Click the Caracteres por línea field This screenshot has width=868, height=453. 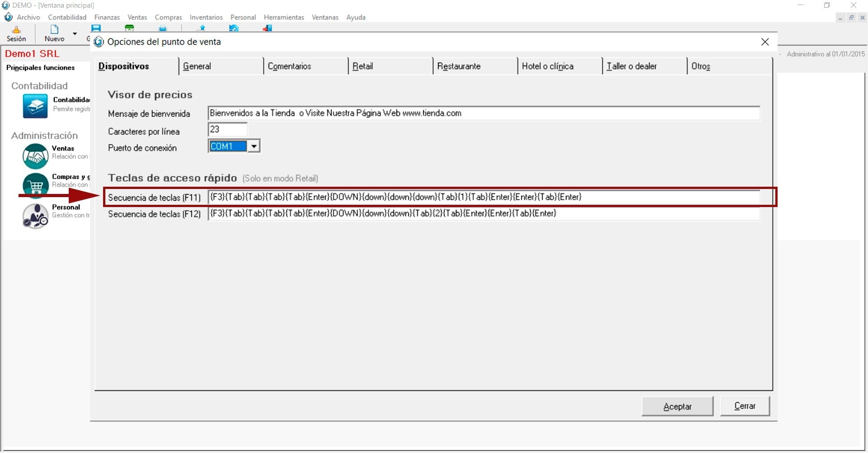[x=227, y=130]
